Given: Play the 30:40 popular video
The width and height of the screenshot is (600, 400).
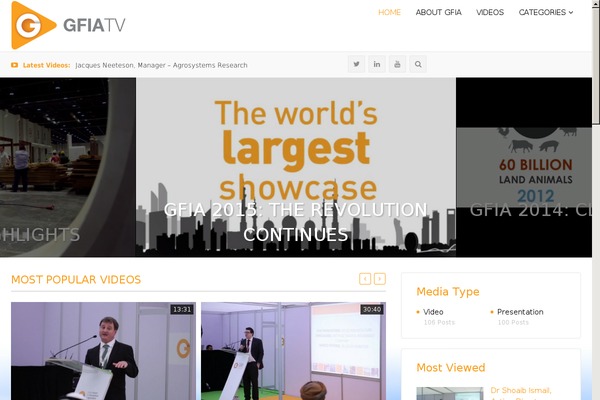Looking at the screenshot, I should pos(293,351).
